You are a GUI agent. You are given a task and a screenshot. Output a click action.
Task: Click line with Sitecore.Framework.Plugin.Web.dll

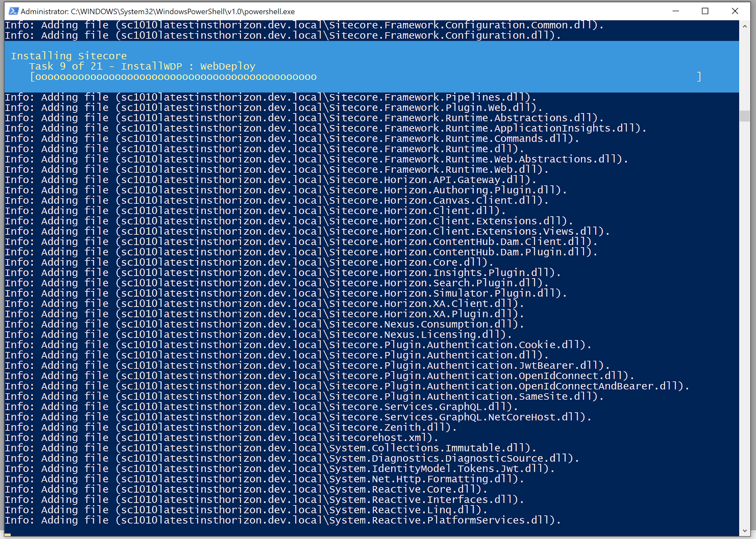point(274,108)
